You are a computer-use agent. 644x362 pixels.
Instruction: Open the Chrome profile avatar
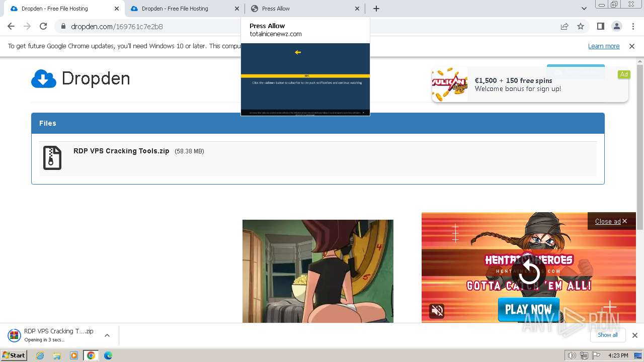point(616,26)
